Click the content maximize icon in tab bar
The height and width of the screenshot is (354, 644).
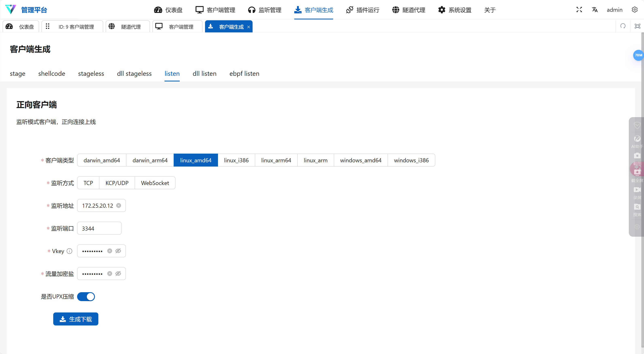coord(637,26)
